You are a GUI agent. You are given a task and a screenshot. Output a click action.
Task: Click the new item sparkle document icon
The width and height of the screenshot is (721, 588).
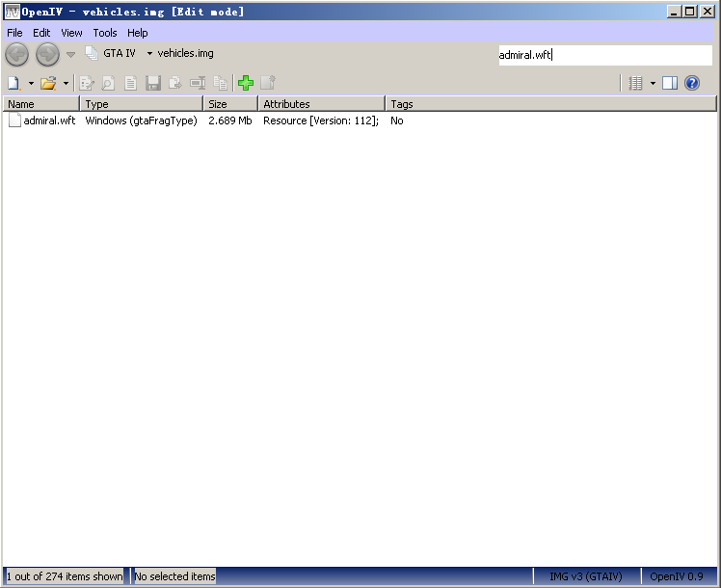coord(268,83)
